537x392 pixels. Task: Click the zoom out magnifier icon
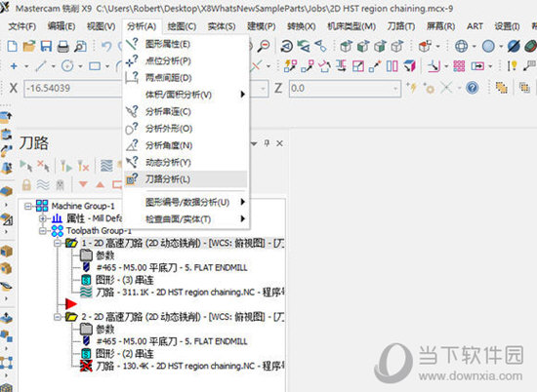tap(264, 46)
